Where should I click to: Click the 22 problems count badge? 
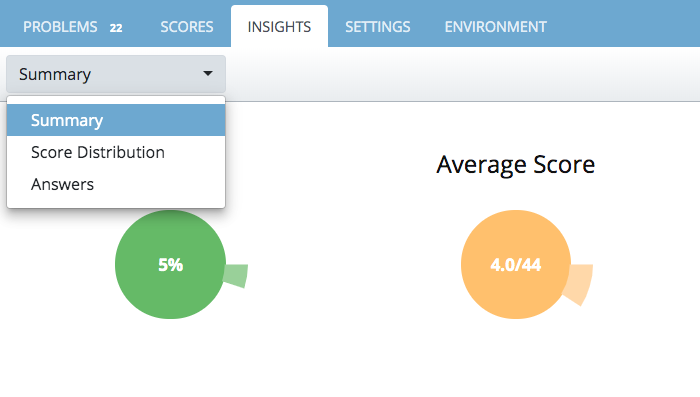click(x=116, y=28)
